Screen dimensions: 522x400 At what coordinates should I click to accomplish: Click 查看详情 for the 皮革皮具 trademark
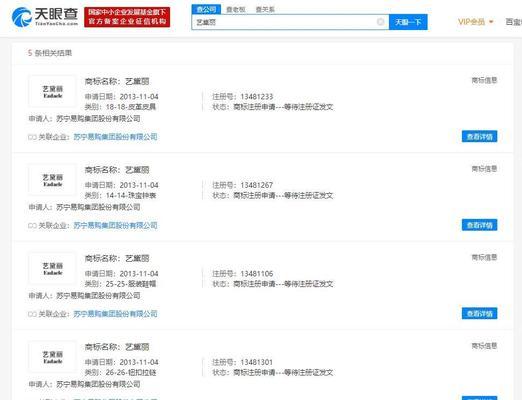pyautogui.click(x=479, y=136)
